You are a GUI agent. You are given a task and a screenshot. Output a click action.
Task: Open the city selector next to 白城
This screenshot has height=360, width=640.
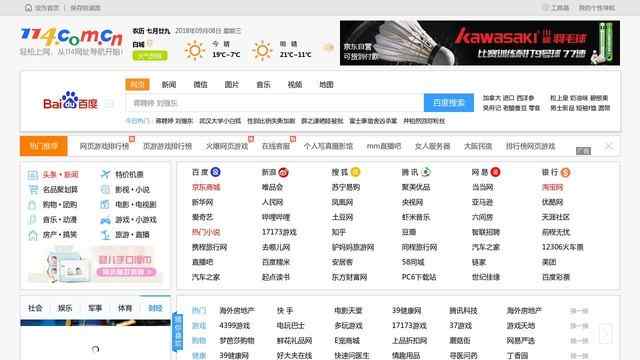click(x=150, y=43)
